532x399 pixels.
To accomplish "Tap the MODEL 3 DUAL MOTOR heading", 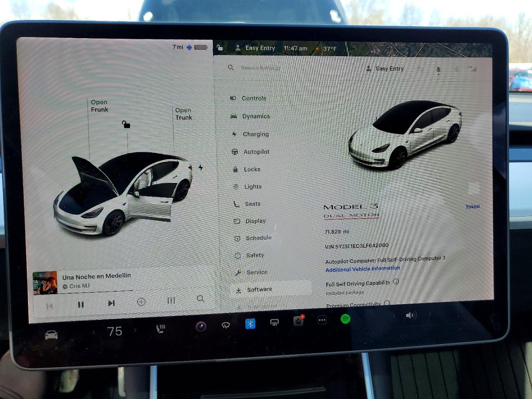I will click(x=351, y=211).
